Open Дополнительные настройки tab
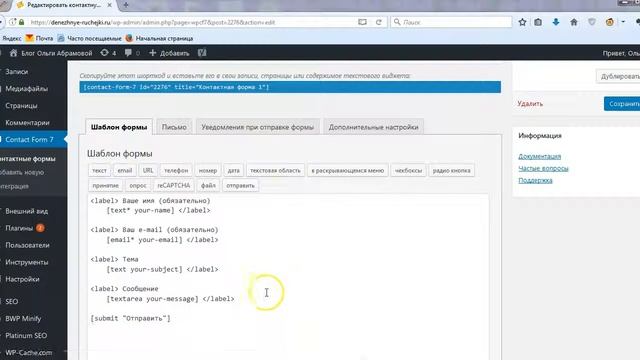The width and height of the screenshot is (640, 360). [x=373, y=127]
